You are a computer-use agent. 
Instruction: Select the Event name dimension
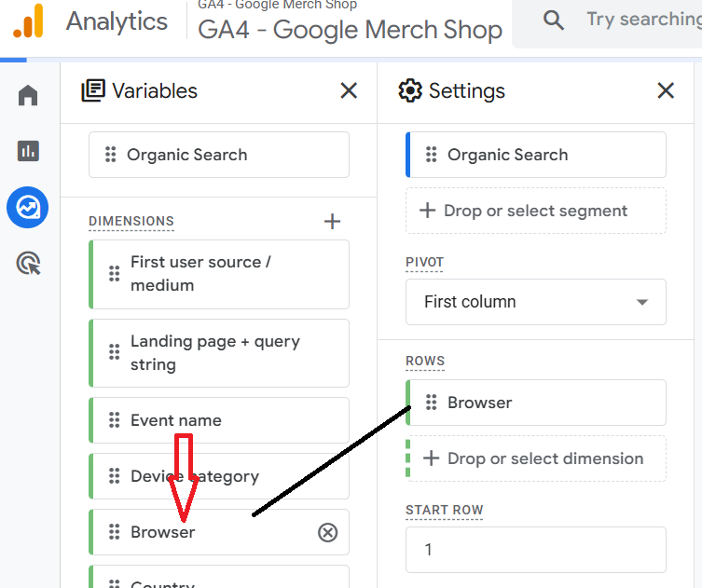219,420
